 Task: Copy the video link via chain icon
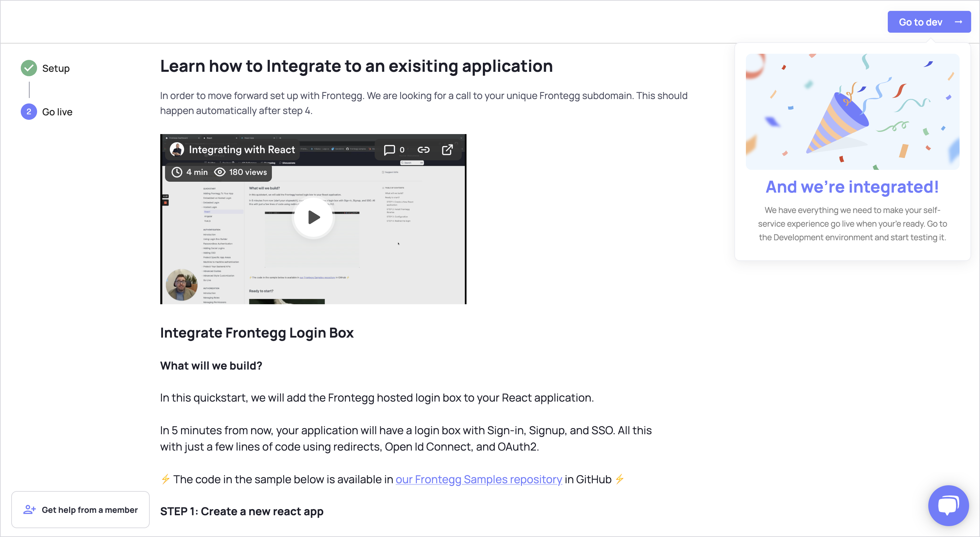coord(423,150)
